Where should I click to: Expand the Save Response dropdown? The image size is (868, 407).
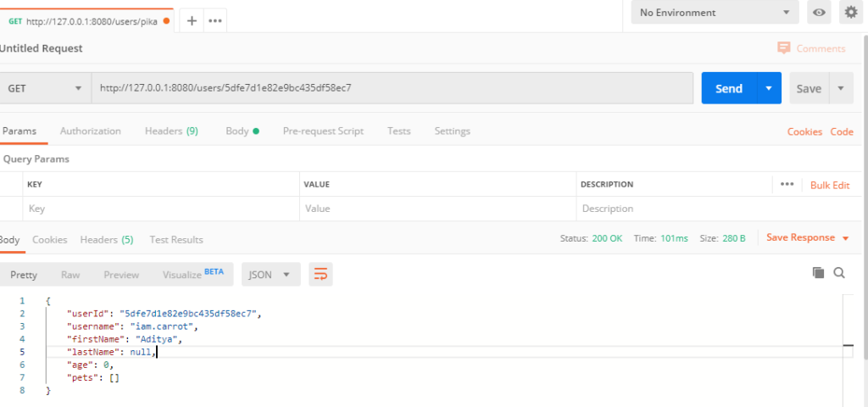point(807,238)
